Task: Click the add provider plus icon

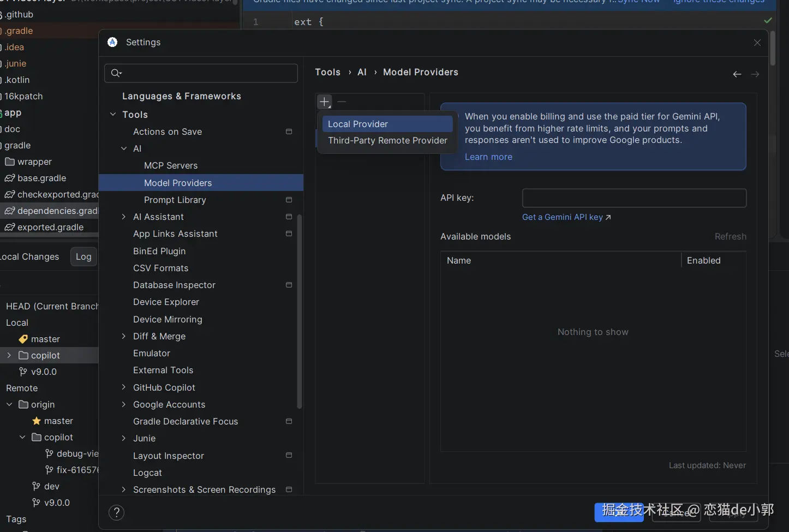Action: click(325, 101)
